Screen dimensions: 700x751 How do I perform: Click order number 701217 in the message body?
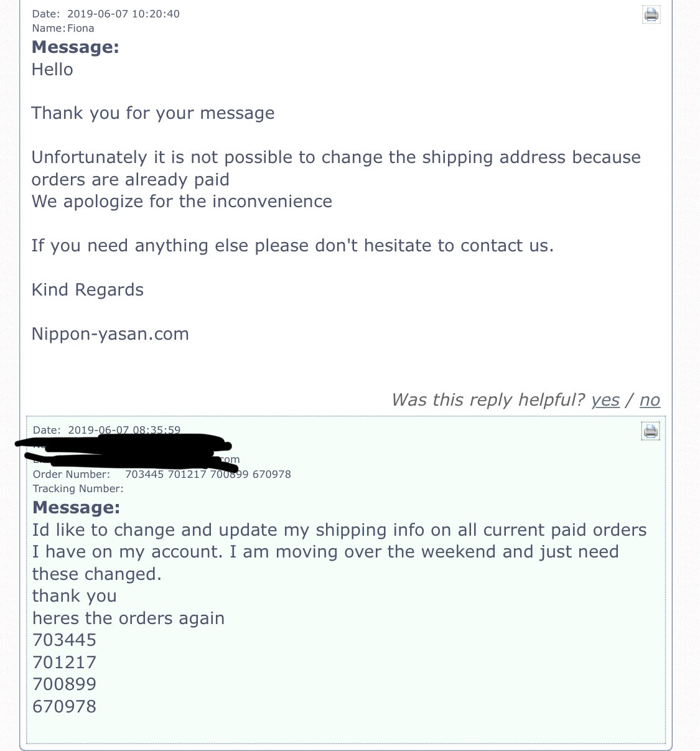[65, 662]
